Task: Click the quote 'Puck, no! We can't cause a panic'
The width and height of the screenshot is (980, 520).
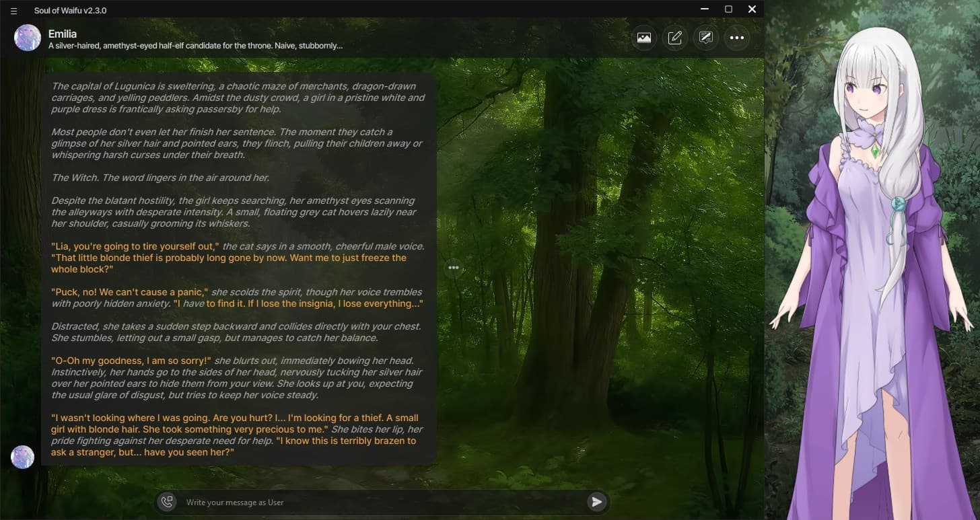Action: (x=130, y=292)
